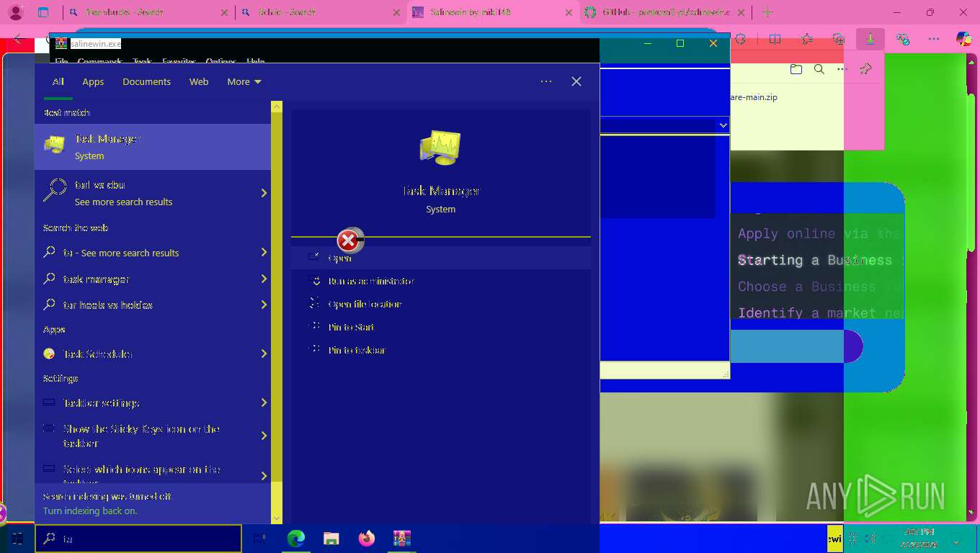The height and width of the screenshot is (553, 980).
Task: Open the Edge settings ellipsis menu
Action: (x=933, y=40)
